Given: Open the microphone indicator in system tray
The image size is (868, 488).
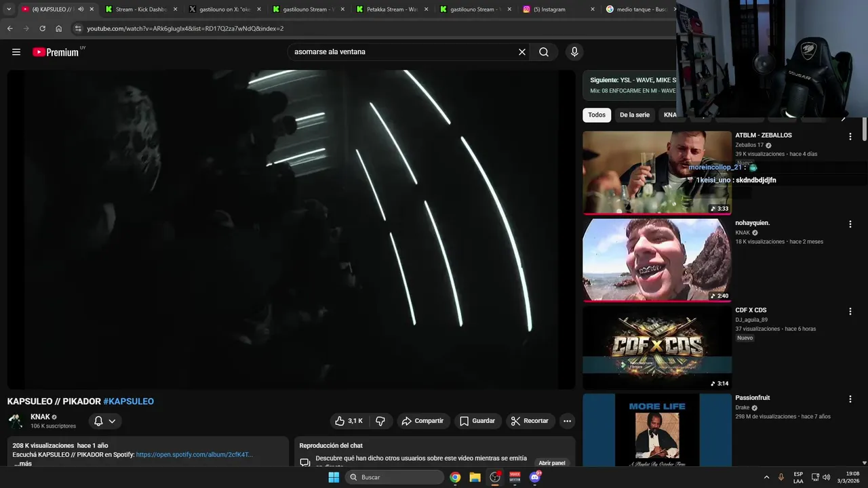Looking at the screenshot, I should 781,477.
